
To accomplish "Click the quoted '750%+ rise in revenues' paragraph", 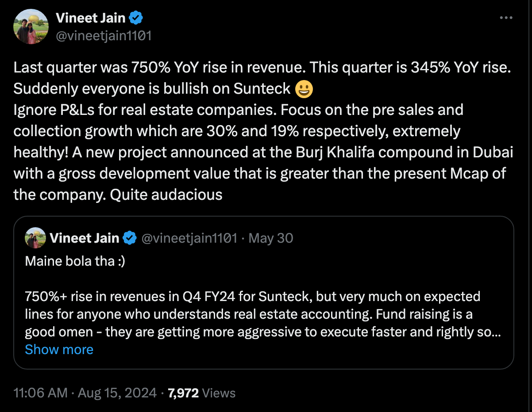I will (252, 314).
